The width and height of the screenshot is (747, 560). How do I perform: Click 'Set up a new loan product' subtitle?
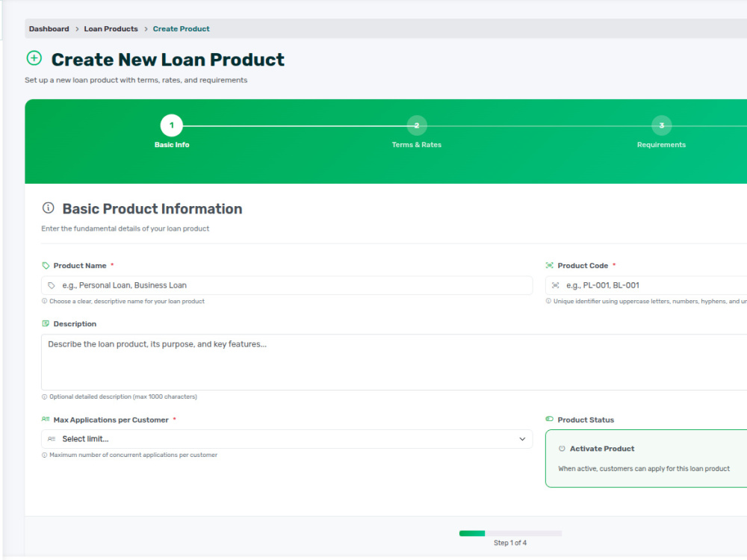point(136,80)
